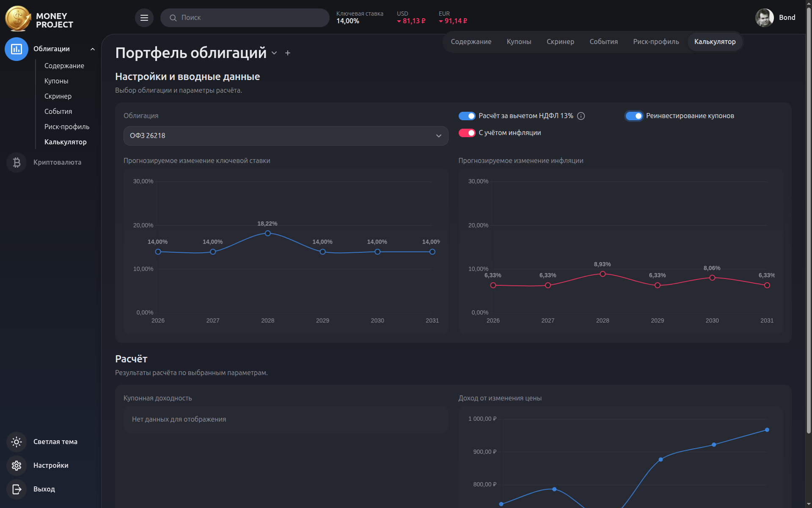The width and height of the screenshot is (812, 508).
Task: Toggle Расчёт за вычетом НДФЛ 13% switch
Action: [467, 116]
